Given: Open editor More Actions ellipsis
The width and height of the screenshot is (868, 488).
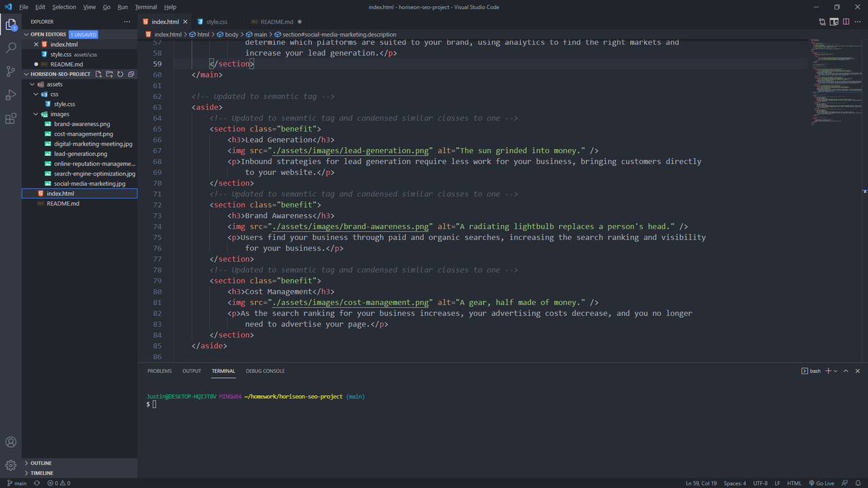Looking at the screenshot, I should click(857, 22).
